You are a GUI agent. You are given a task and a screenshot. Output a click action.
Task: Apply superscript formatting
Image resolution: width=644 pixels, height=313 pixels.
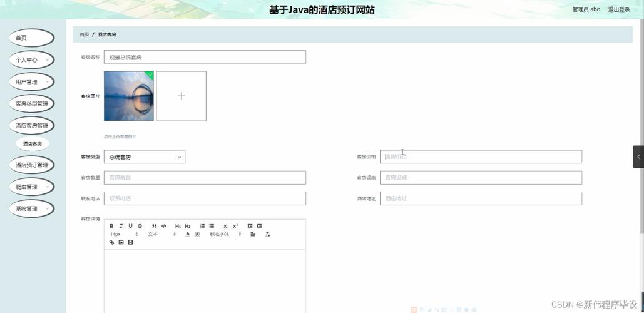coord(235,226)
